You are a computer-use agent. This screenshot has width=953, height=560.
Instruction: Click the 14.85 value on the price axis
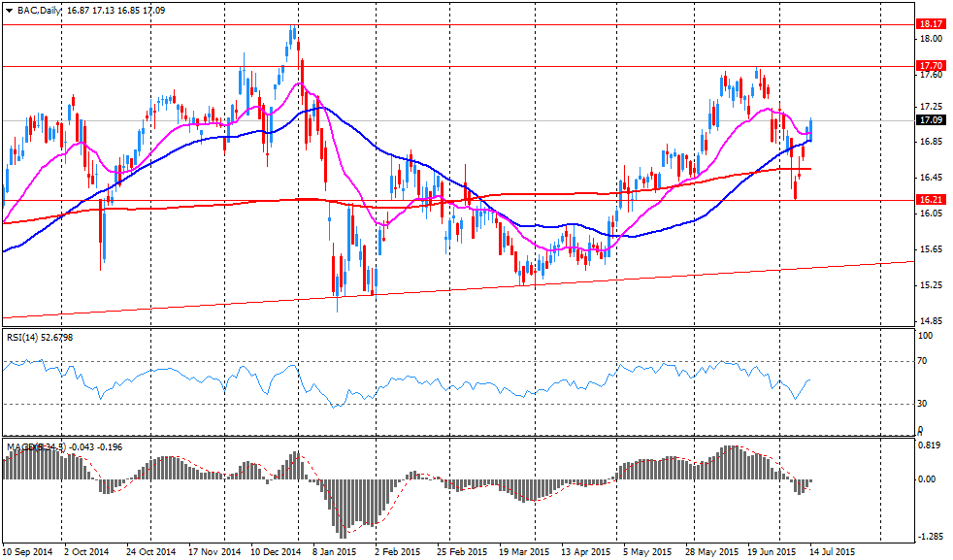(931, 320)
